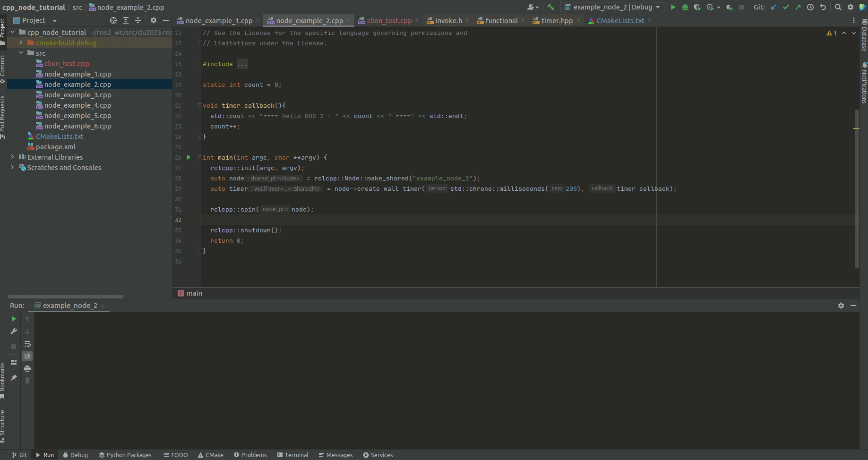Image resolution: width=868 pixels, height=460 pixels.
Task: Expand External Libraries node
Action: [13, 157]
